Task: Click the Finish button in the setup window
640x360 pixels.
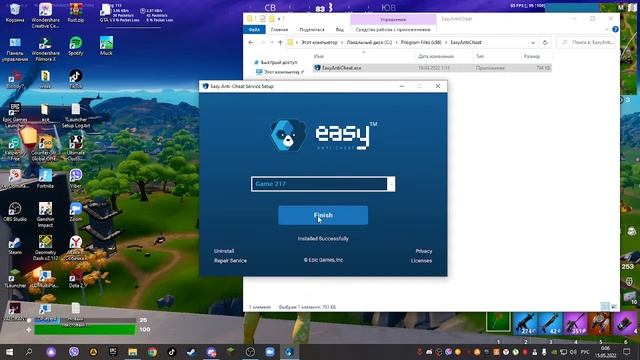Action: coord(323,215)
